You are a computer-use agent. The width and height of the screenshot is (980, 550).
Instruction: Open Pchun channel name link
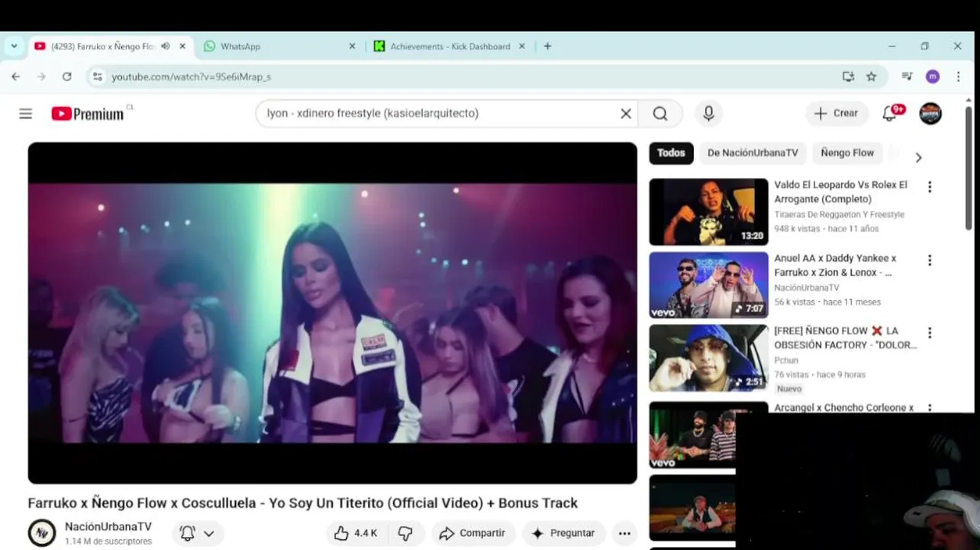click(786, 360)
